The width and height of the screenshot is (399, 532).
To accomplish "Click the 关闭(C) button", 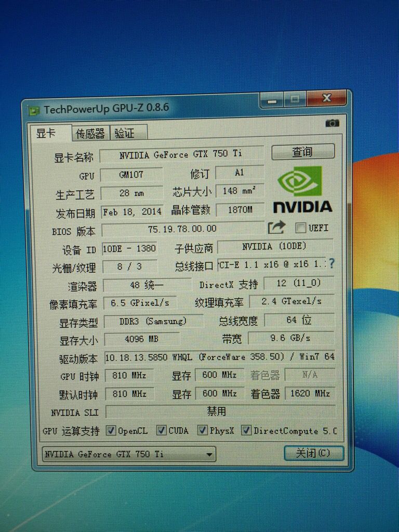I will pos(314,453).
